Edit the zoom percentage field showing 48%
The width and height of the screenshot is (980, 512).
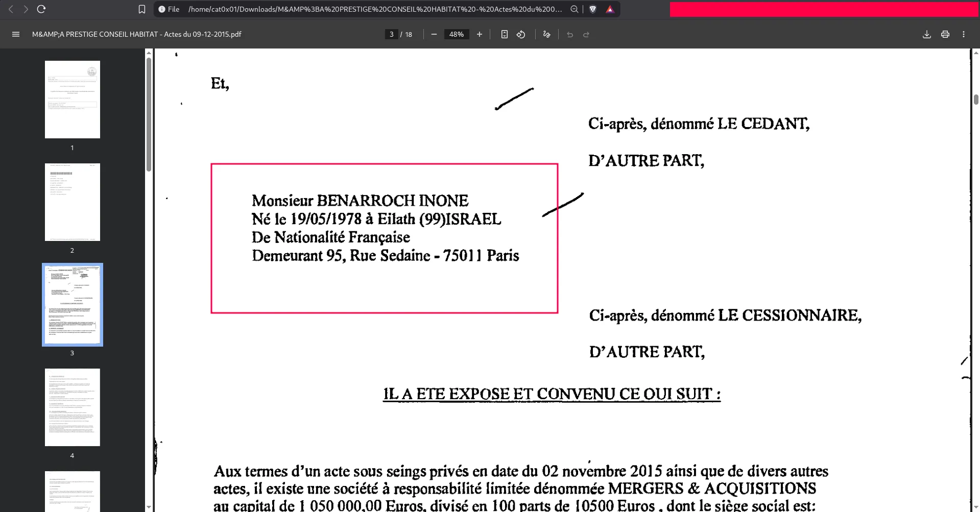point(456,34)
